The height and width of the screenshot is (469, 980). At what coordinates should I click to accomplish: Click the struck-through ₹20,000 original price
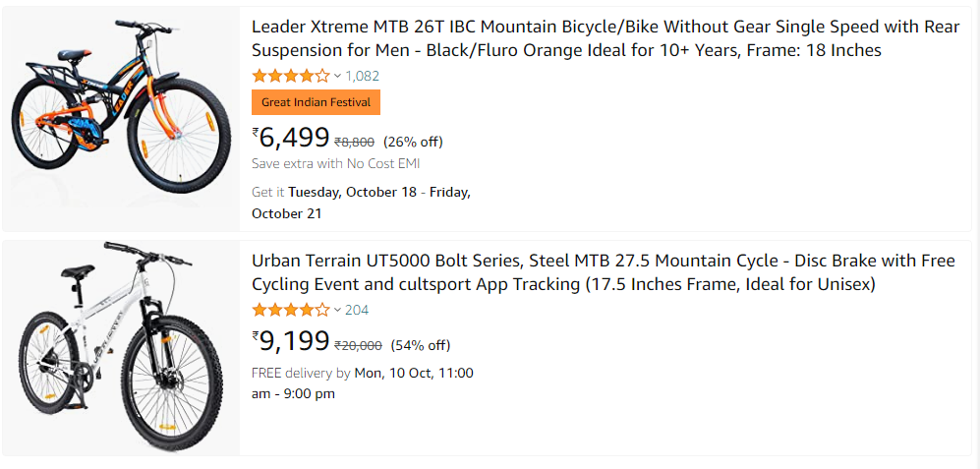[359, 345]
